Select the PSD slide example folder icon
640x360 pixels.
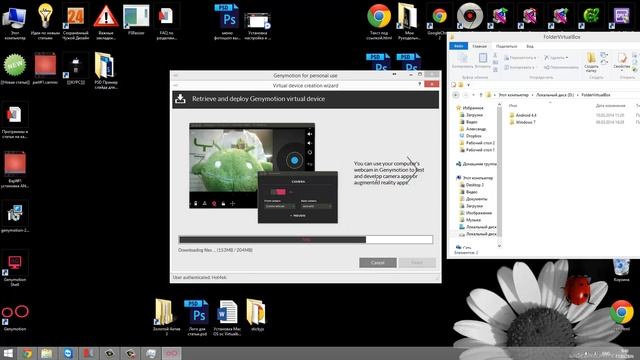click(x=106, y=70)
